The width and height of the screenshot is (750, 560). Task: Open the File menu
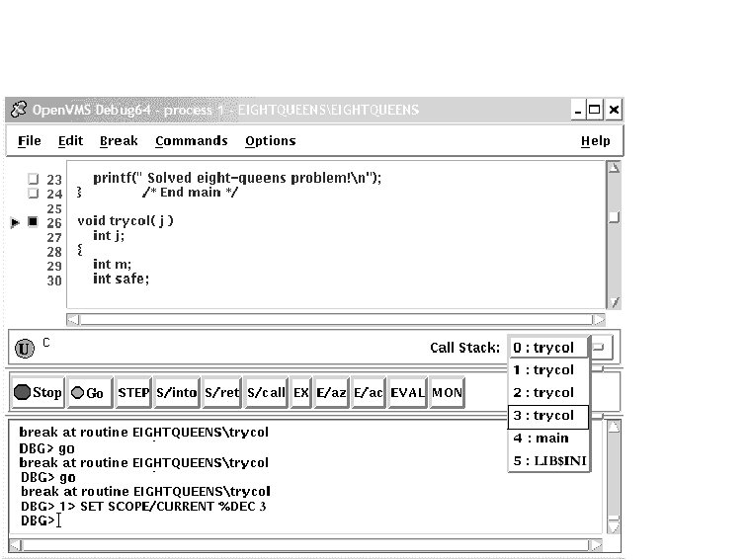pyautogui.click(x=30, y=141)
